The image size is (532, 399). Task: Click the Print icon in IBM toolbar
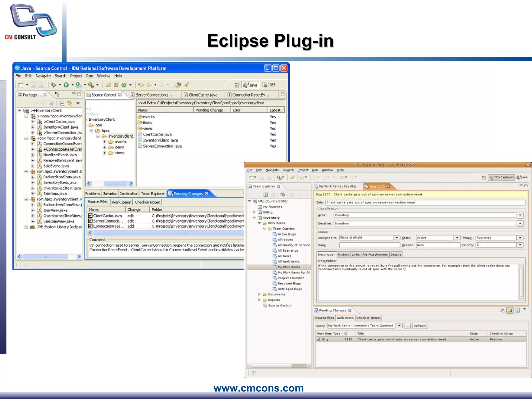(41, 85)
